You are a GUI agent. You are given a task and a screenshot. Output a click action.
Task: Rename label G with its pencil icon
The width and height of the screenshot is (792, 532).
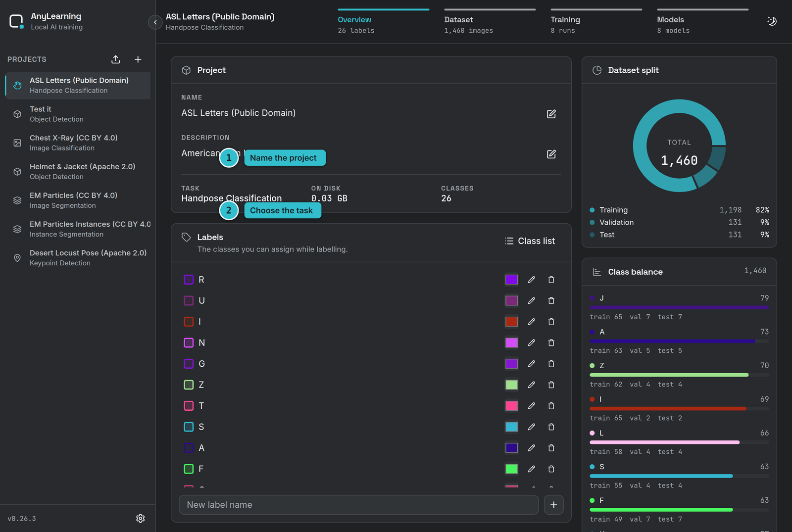click(x=532, y=364)
